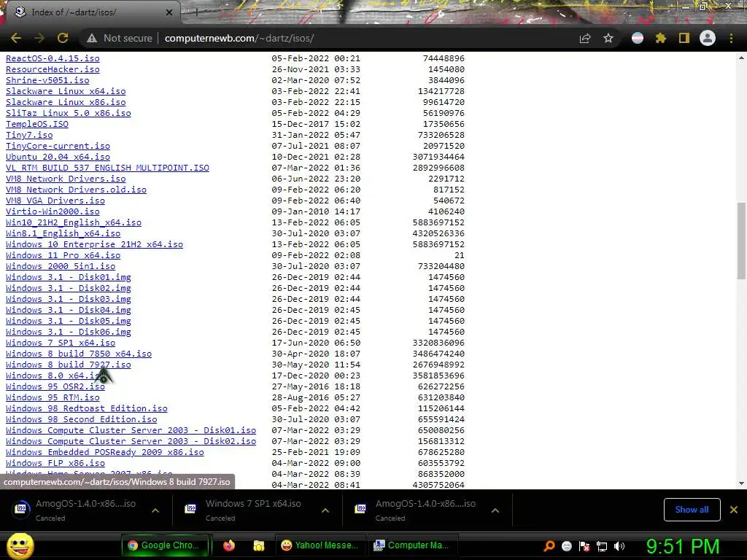
Task: Switch to Computer Management taskbar button
Action: coord(413,545)
